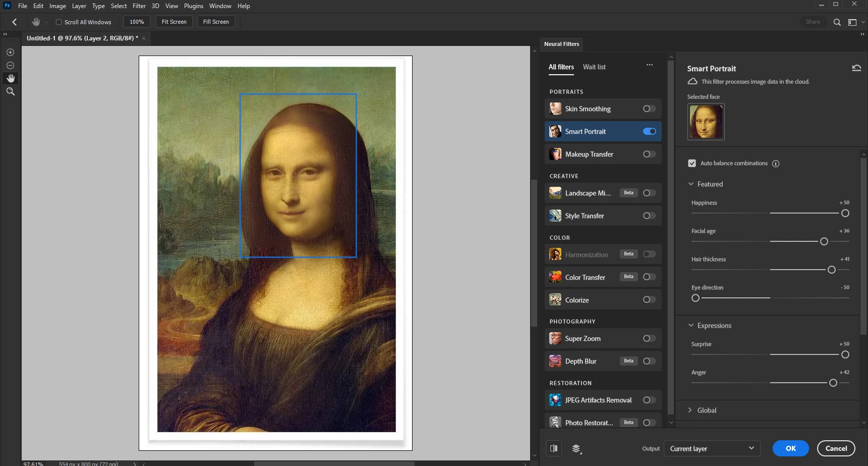Click the JPEG Artifacts Removal filter icon
The image size is (868, 466).
click(555, 400)
